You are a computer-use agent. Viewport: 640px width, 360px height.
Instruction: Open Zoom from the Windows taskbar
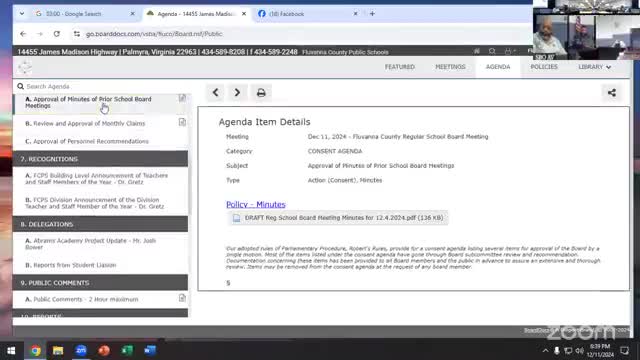pos(81,350)
